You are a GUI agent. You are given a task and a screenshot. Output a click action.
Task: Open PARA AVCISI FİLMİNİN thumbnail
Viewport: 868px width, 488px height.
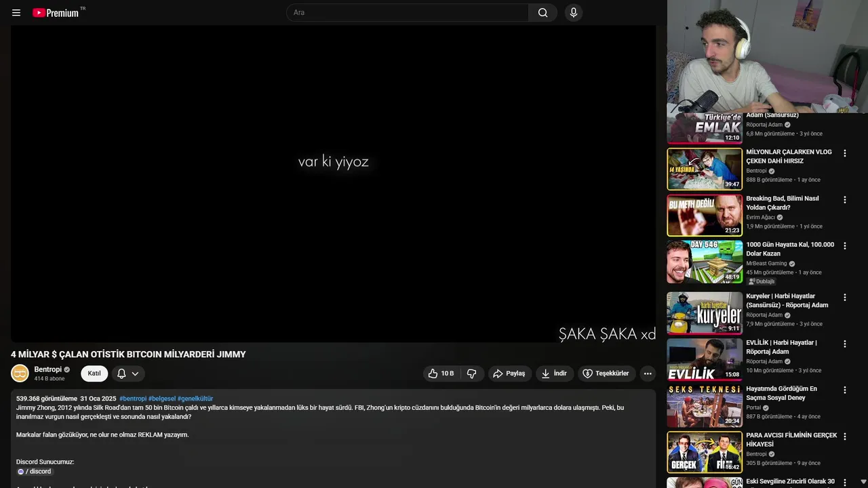click(x=705, y=452)
